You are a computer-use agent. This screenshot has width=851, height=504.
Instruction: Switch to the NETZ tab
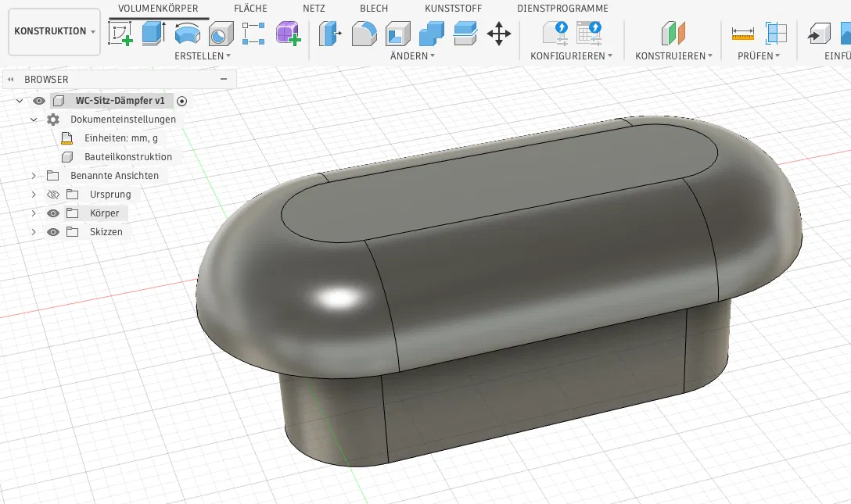point(314,8)
